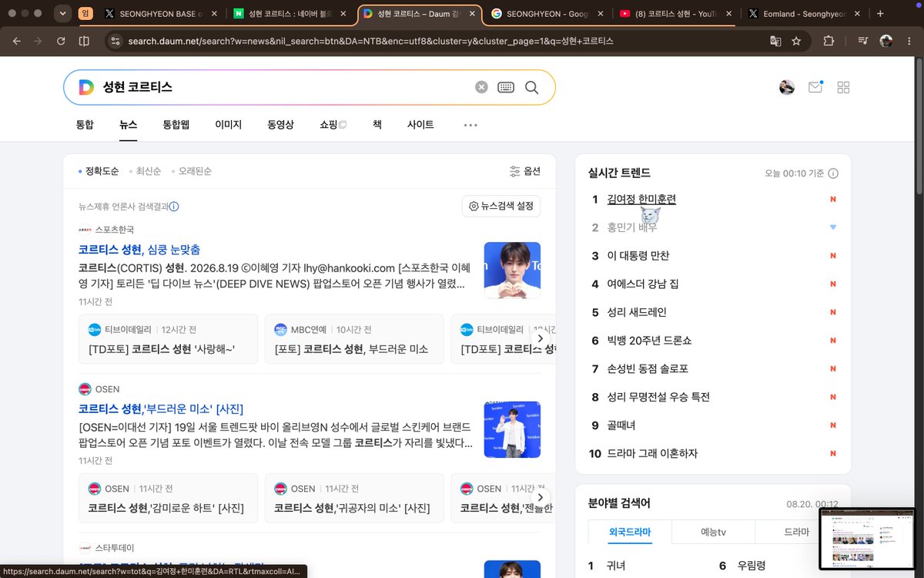Click the browser address bar URL

click(x=371, y=41)
